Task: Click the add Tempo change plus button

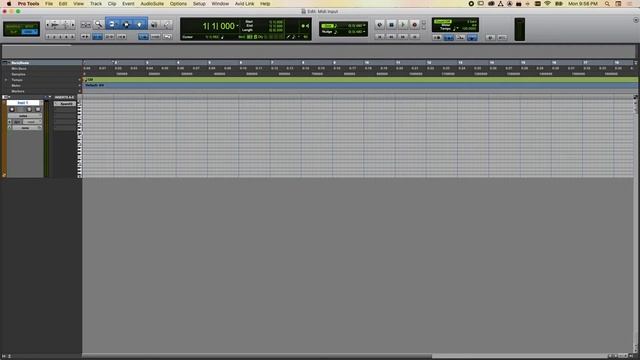Action: [80, 80]
